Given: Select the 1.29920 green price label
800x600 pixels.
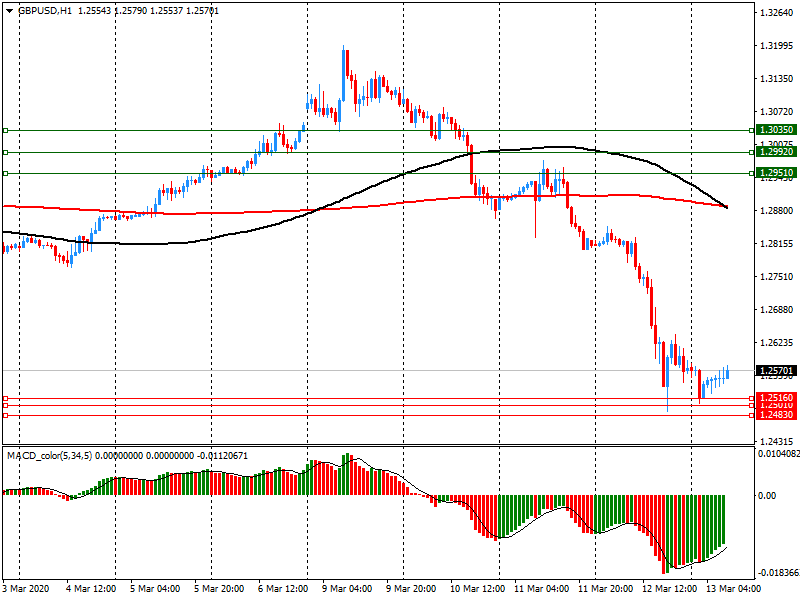Looking at the screenshot, I should [x=776, y=152].
